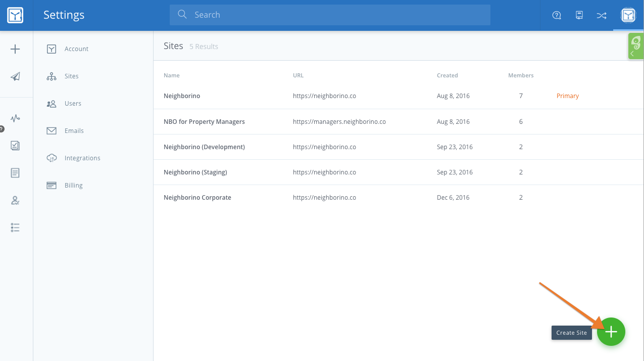644x361 pixels.
Task: Open the Neighborino site row
Action: (x=399, y=96)
